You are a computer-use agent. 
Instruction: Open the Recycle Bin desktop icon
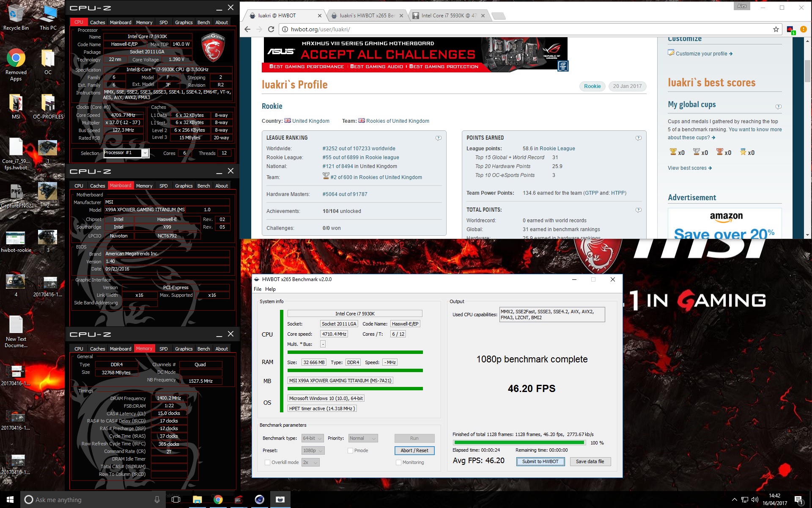tap(16, 17)
